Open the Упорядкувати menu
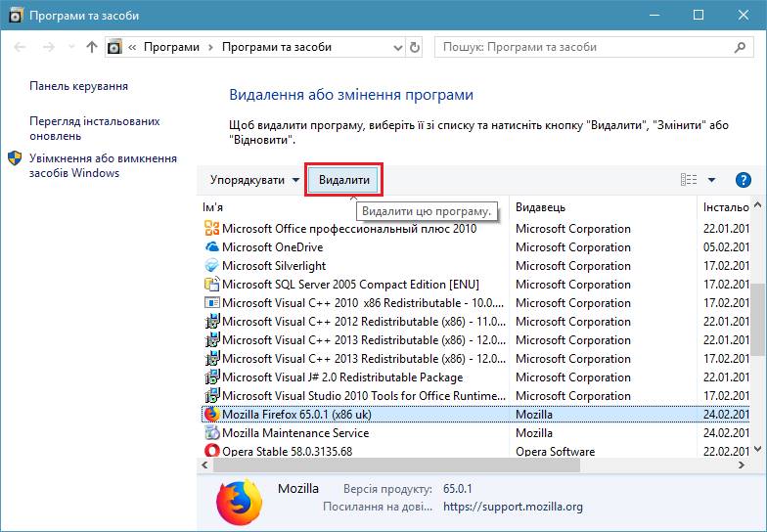 point(254,180)
